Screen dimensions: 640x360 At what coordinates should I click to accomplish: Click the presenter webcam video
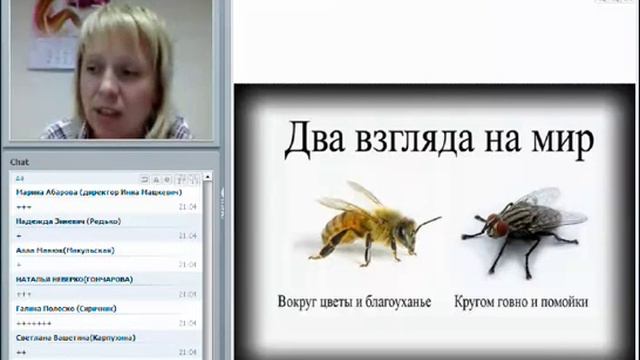click(x=111, y=69)
